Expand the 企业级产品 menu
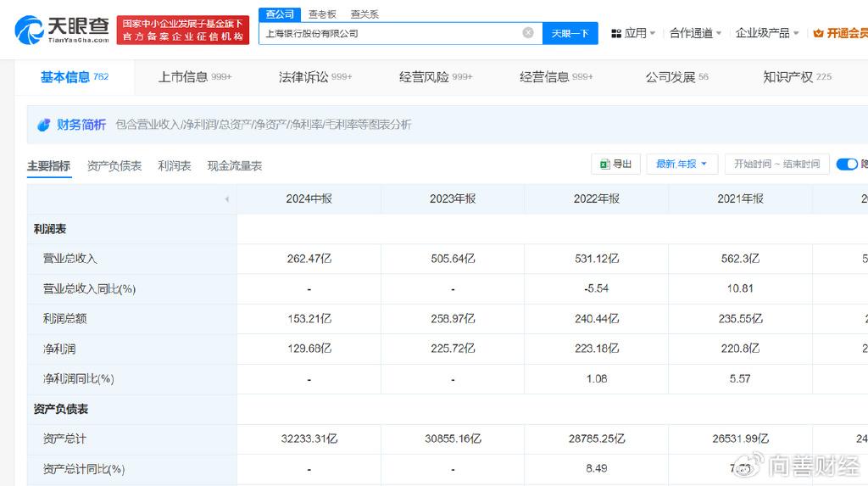Viewport: 868px width, 486px height. 767,33
